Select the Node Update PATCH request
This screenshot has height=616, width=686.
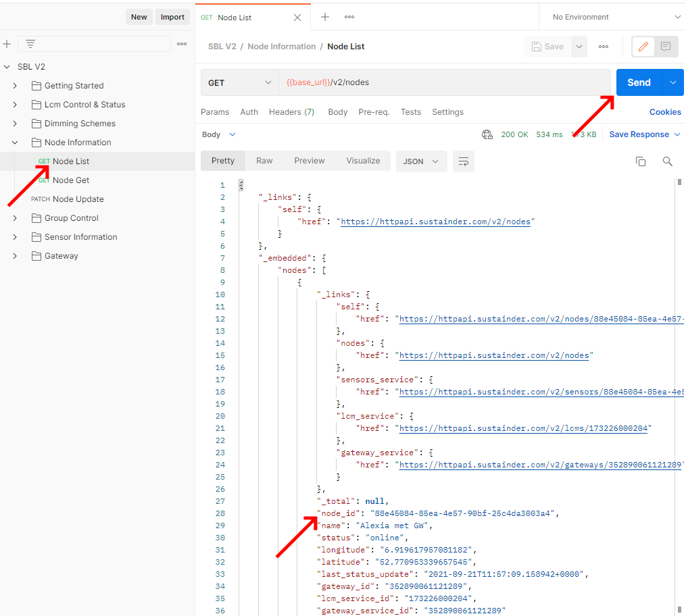click(78, 199)
